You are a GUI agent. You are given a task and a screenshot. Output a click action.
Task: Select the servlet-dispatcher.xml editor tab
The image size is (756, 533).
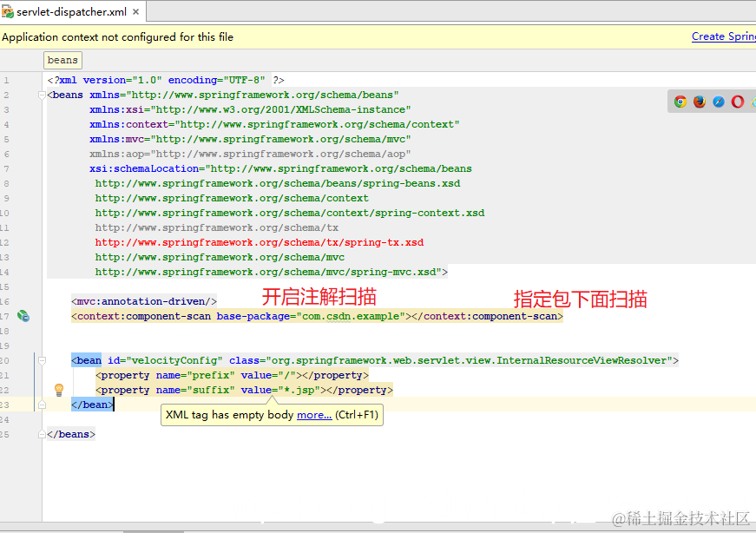click(72, 11)
